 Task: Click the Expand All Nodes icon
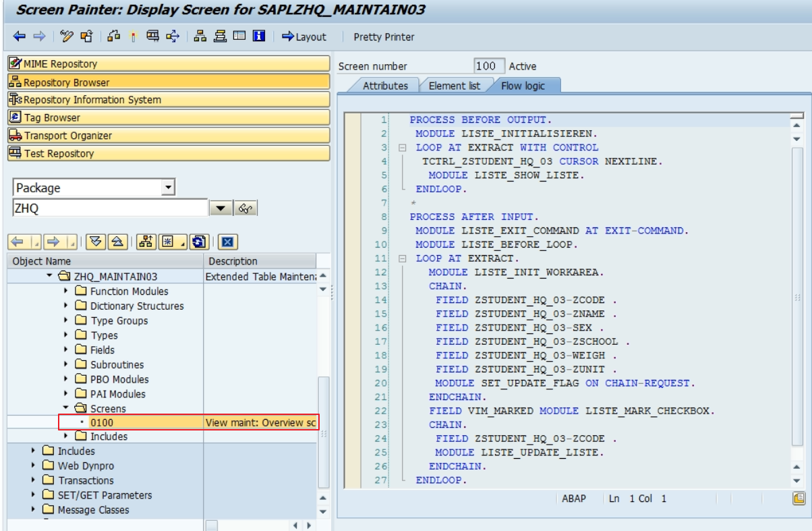coord(96,242)
